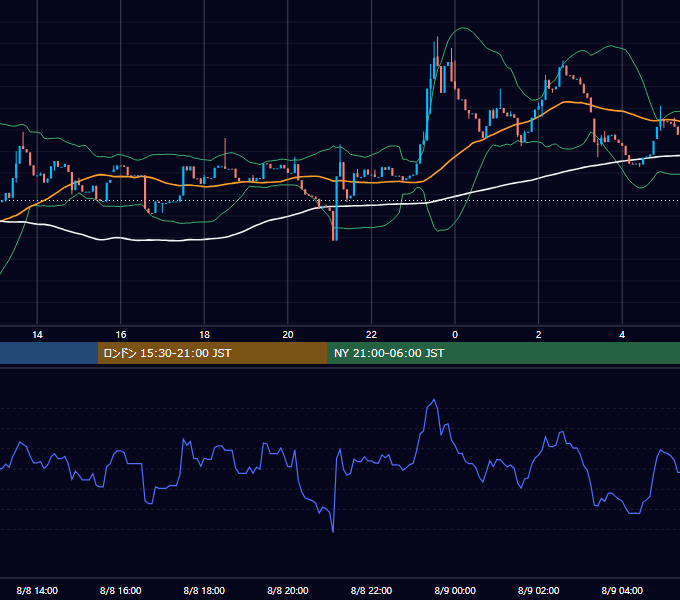
Task: Click the ロンドン 15:30-21:00 JST session bar
Action: (x=212, y=353)
